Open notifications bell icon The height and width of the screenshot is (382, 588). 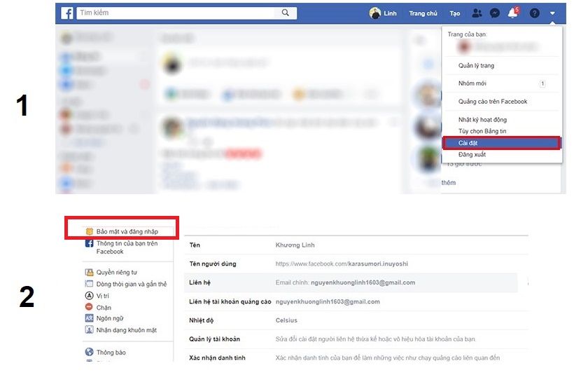click(x=512, y=13)
